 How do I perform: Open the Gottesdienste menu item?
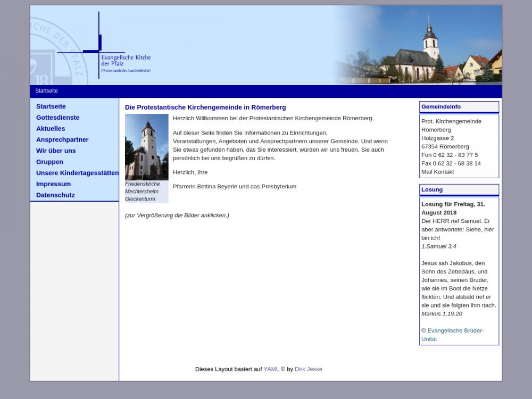point(57,118)
